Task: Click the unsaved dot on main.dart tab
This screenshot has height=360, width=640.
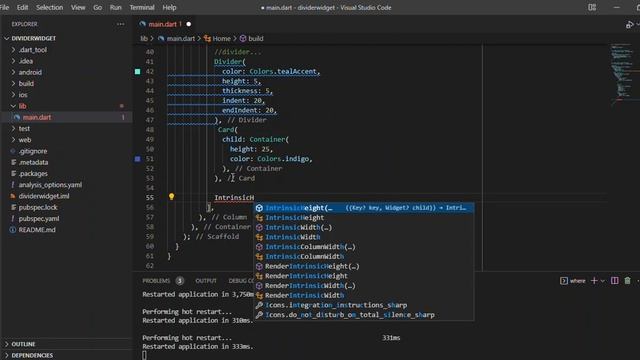Action: point(189,24)
